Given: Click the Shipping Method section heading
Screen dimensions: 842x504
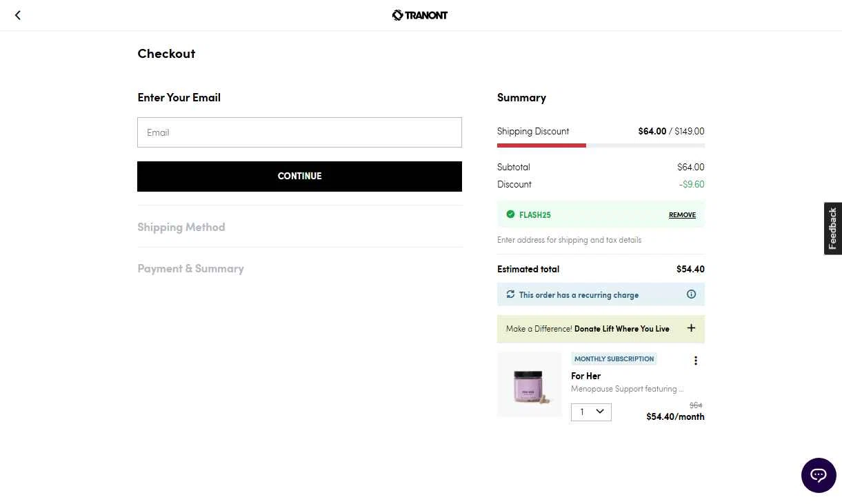Looking at the screenshot, I should click(181, 227).
